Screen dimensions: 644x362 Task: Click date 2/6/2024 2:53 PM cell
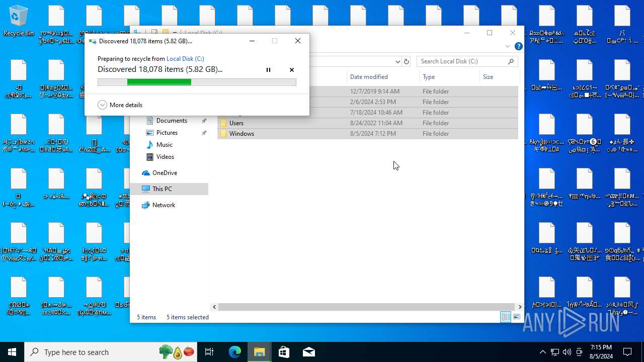373,102
